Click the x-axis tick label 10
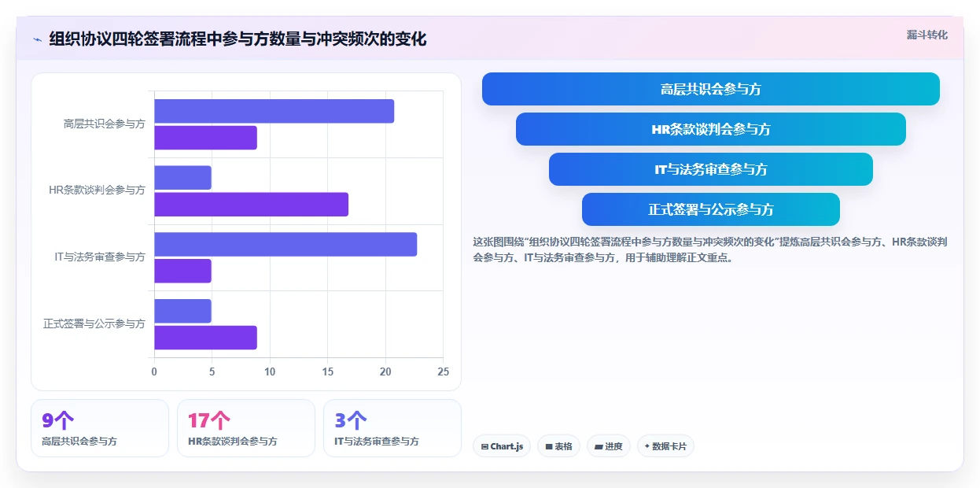Viewport: 980px width, 488px height. click(270, 372)
